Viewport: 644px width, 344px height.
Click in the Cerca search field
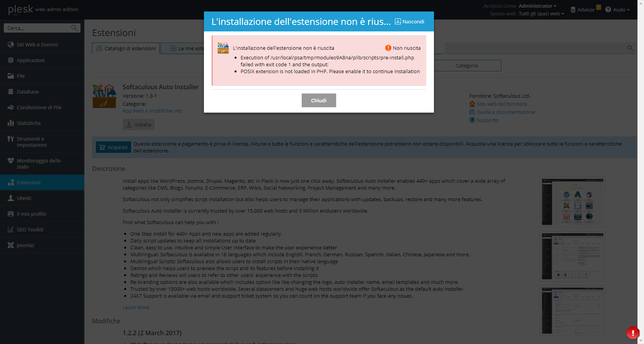tap(38, 28)
